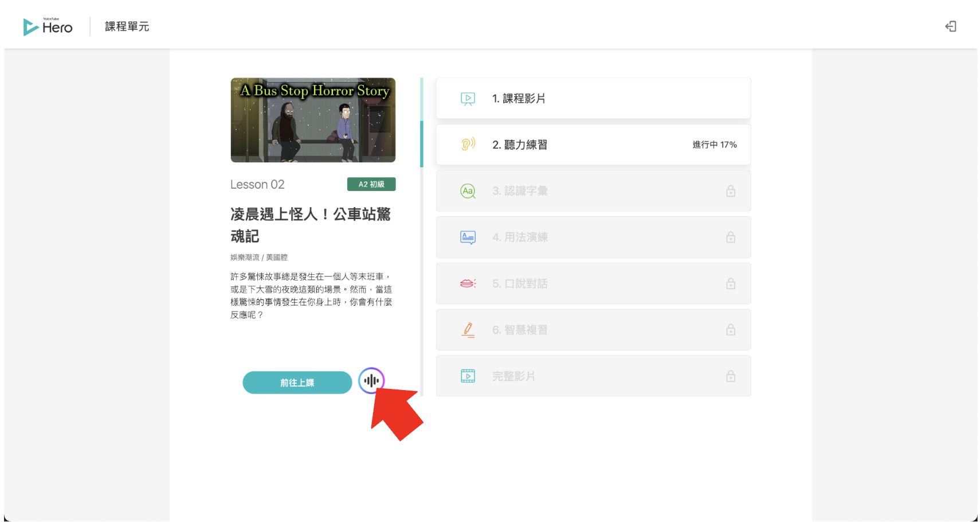The width and height of the screenshot is (980, 522).
Task: Click the Lesson 02 label
Action: coord(257,184)
